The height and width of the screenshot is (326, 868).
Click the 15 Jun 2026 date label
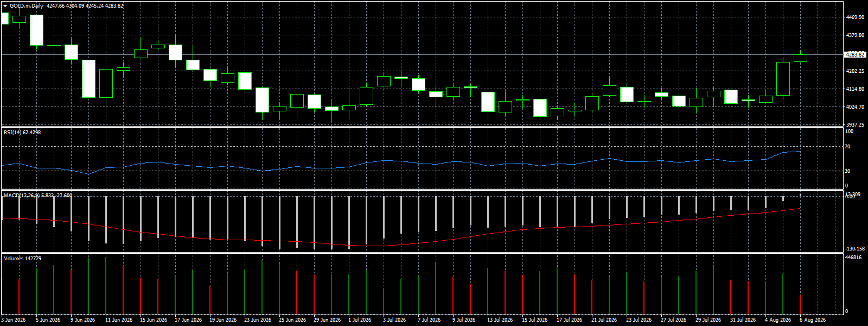click(154, 320)
